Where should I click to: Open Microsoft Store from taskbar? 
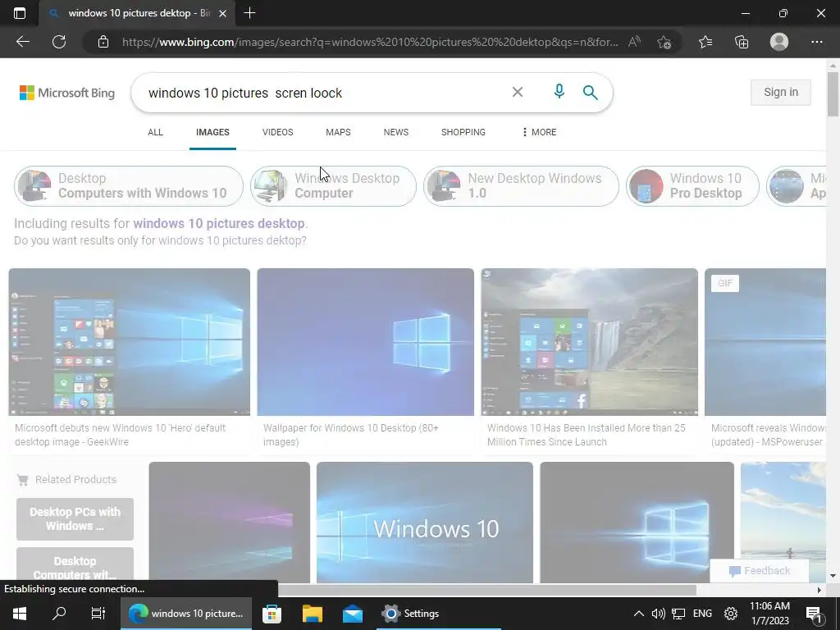(x=272, y=614)
